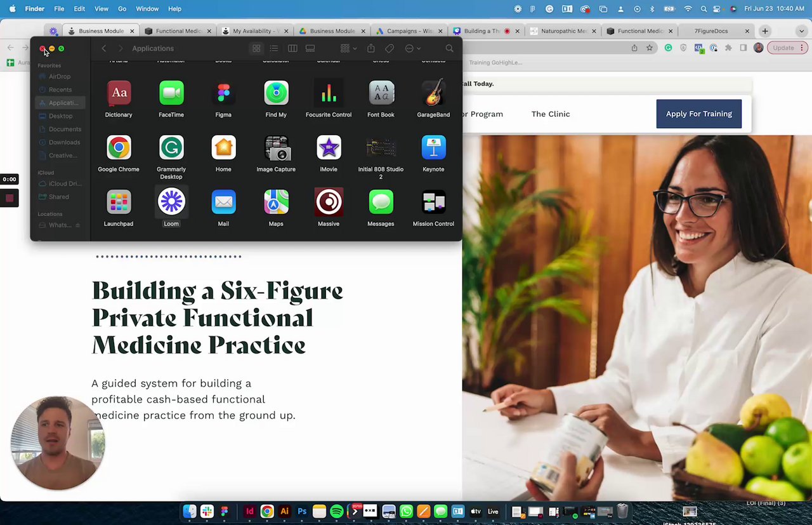The width and height of the screenshot is (812, 525).
Task: Open the Chrome tab search dropdown arrow
Action: 803,31
